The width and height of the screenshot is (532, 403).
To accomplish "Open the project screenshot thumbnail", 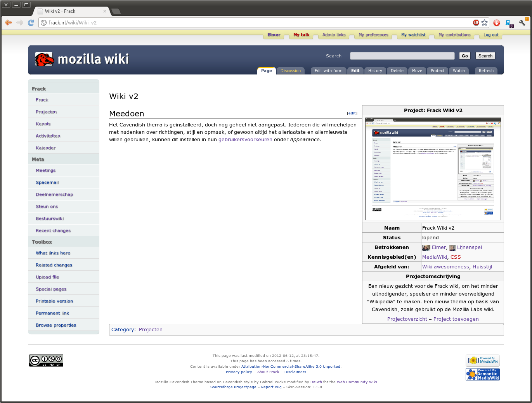I will (x=433, y=169).
